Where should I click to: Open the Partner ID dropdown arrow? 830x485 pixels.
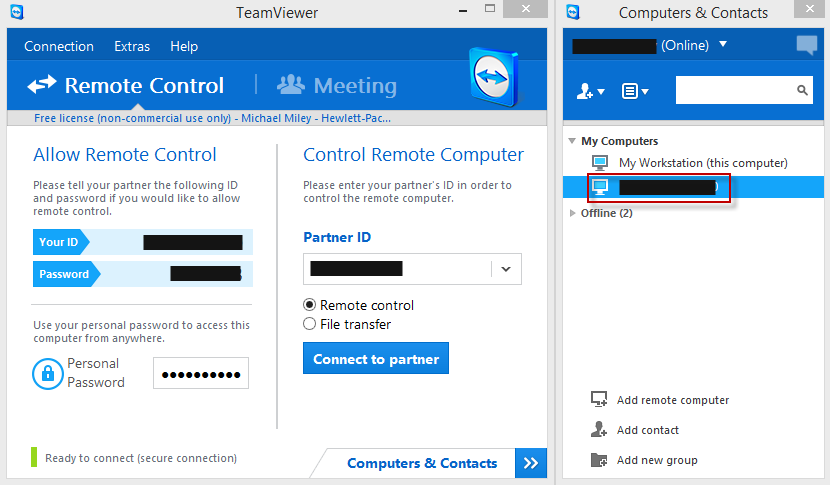[505, 268]
